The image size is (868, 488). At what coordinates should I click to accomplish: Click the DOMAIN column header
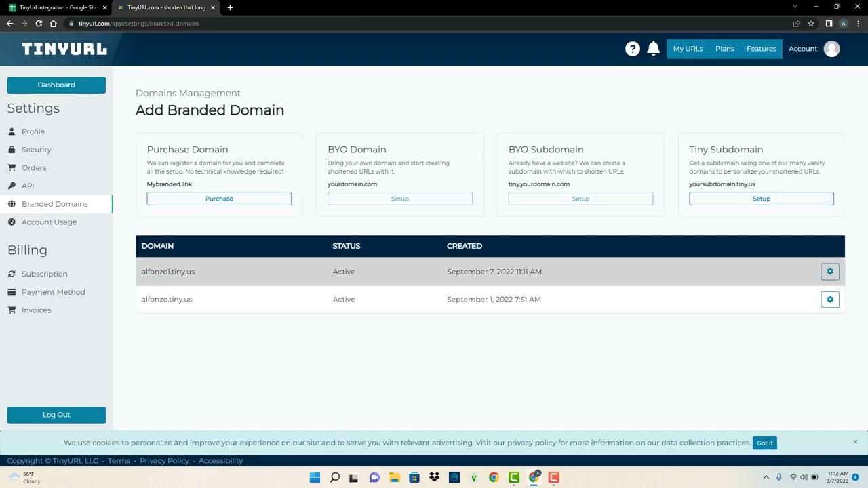157,246
